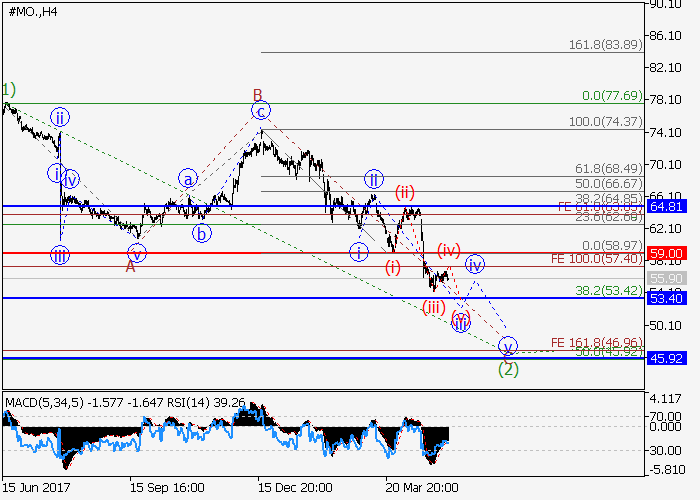This screenshot has height=500, width=700.
Task: Click the gray 55.90 current price tag
Action: [664, 278]
